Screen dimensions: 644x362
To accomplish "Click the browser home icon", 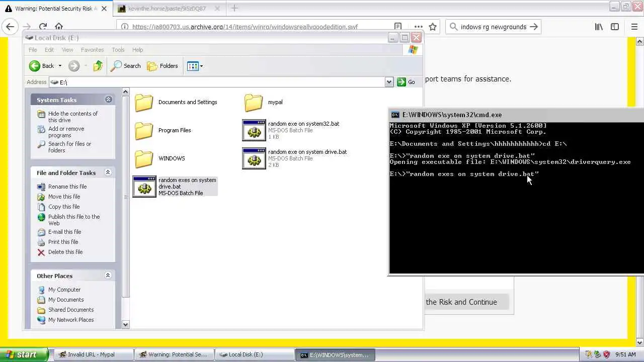I will (x=59, y=27).
